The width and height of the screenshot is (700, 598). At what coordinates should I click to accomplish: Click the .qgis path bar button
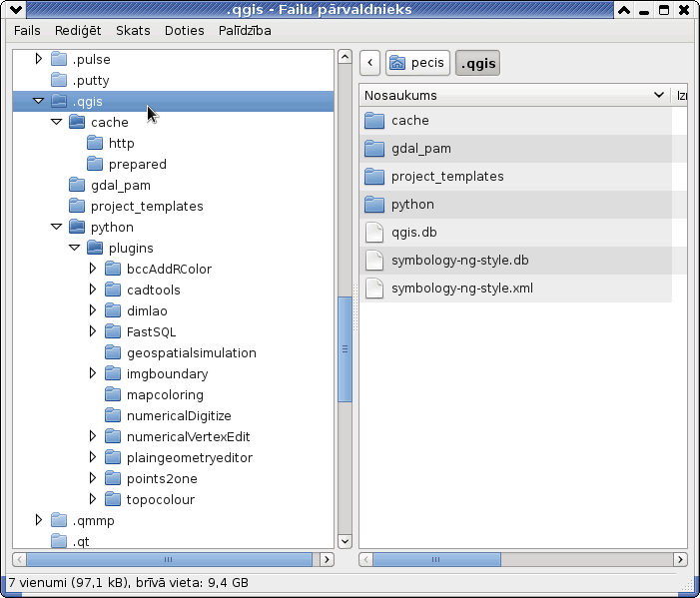pyautogui.click(x=477, y=63)
